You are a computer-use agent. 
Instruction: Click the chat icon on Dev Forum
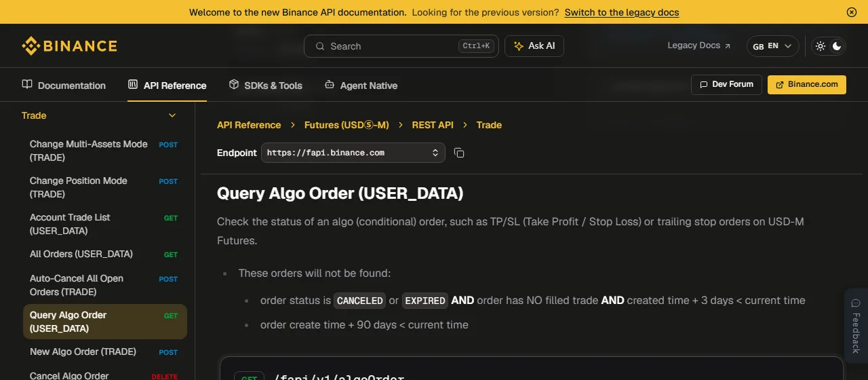point(703,84)
